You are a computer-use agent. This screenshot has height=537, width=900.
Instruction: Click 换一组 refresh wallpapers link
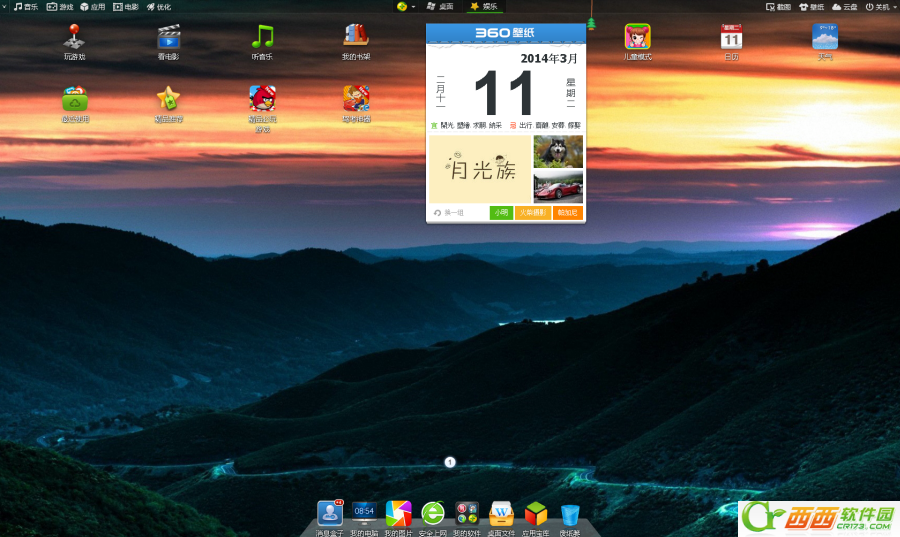tap(448, 213)
